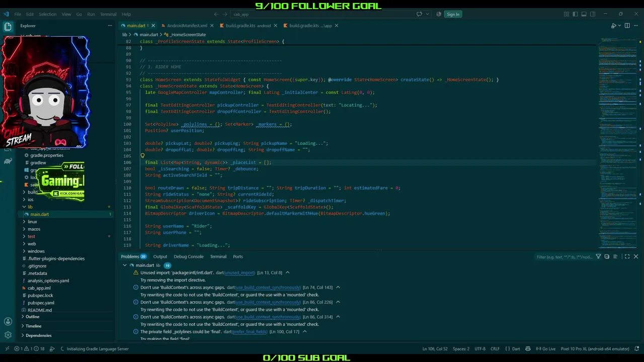Viewport: 644px width, 362px height.
Task: Open the Help menu
Action: coord(126,14)
